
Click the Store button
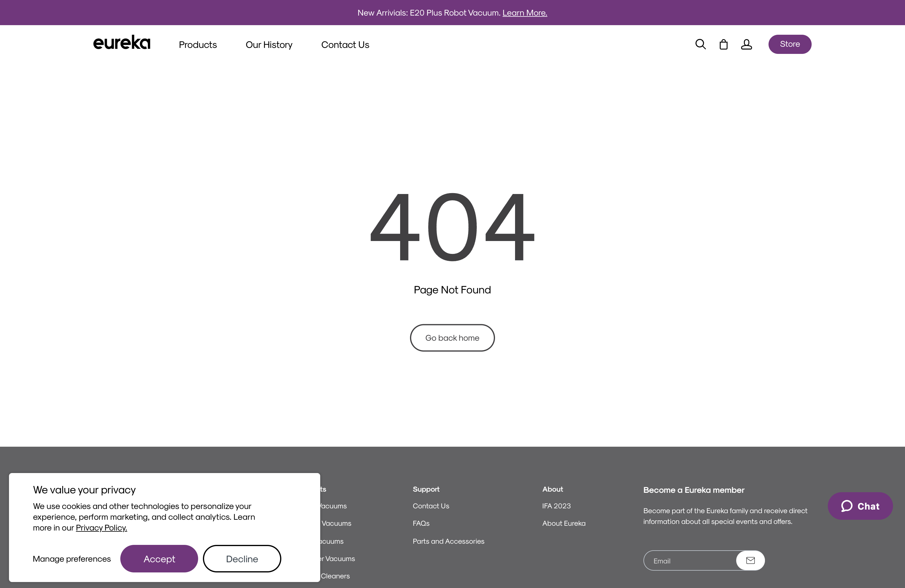(x=789, y=44)
